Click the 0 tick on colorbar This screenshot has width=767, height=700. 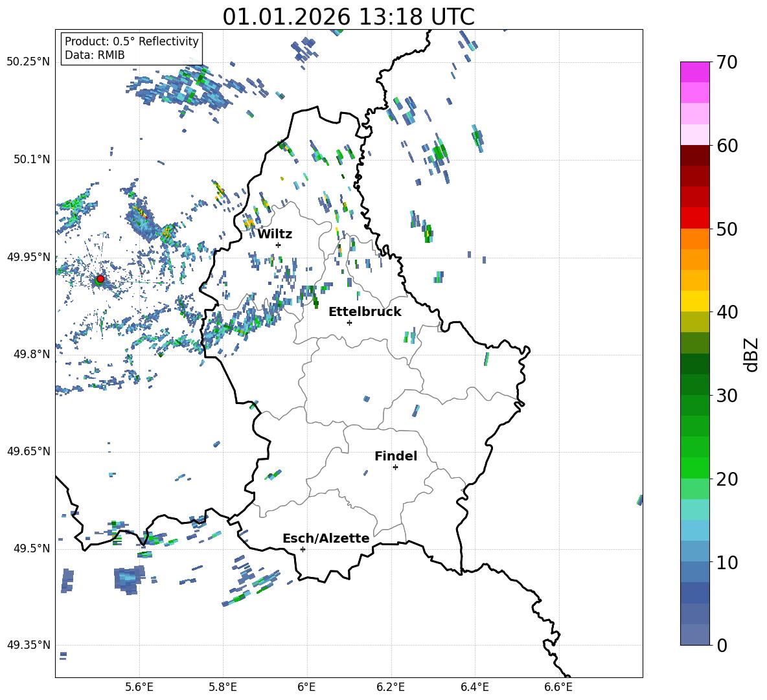[x=722, y=645]
